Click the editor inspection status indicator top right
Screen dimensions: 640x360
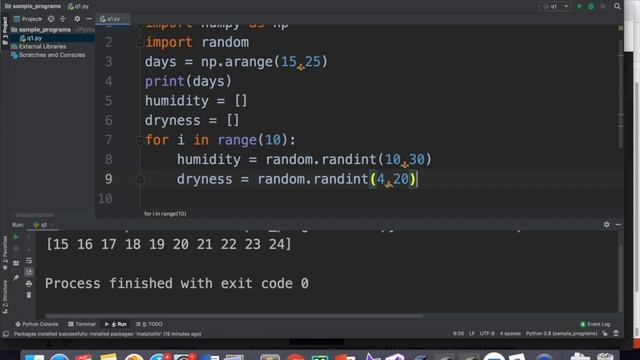[x=620, y=28]
